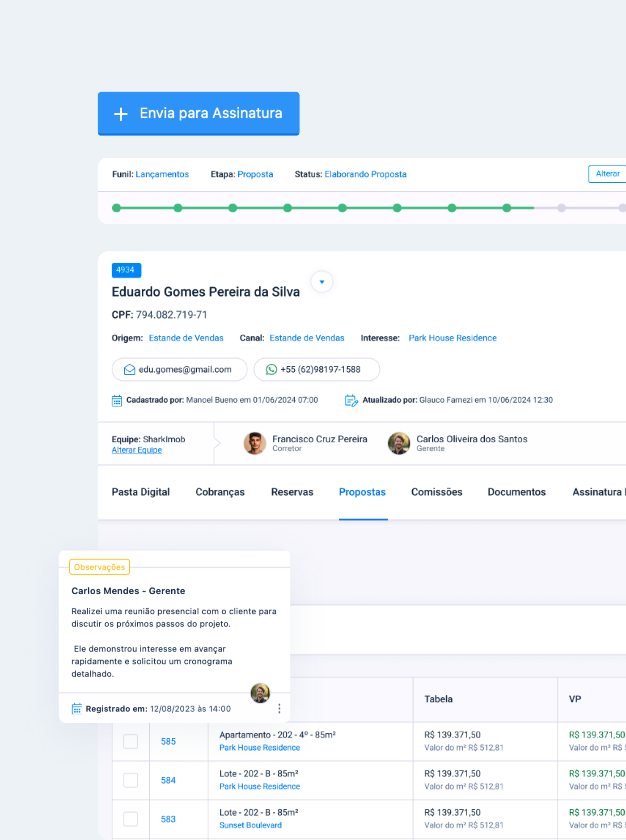626x840 pixels.
Task: Open the Status Elaborando Proposta selector
Action: pyautogui.click(x=366, y=174)
